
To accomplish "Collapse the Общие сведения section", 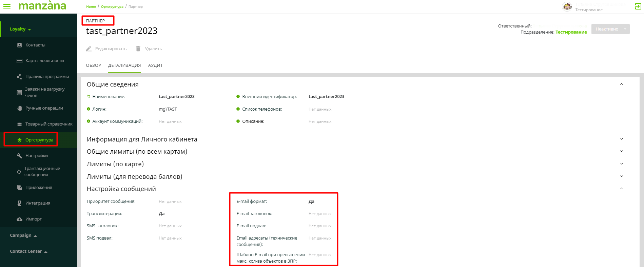I will point(621,84).
